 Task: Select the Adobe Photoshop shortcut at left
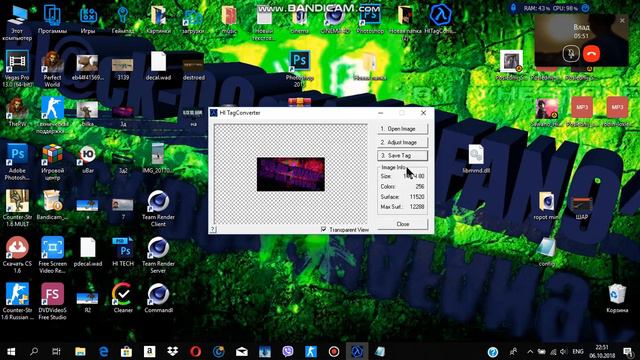click(x=17, y=162)
